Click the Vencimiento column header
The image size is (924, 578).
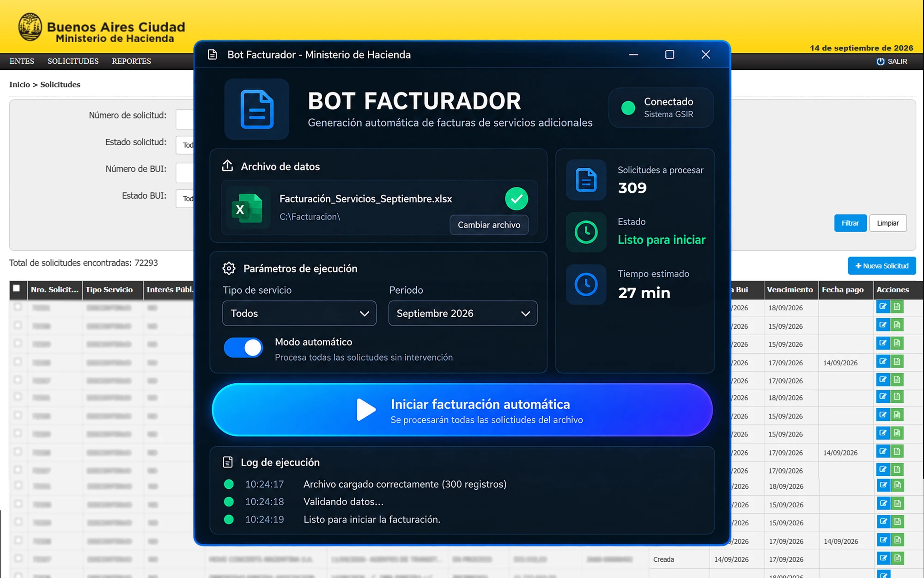[x=790, y=290]
